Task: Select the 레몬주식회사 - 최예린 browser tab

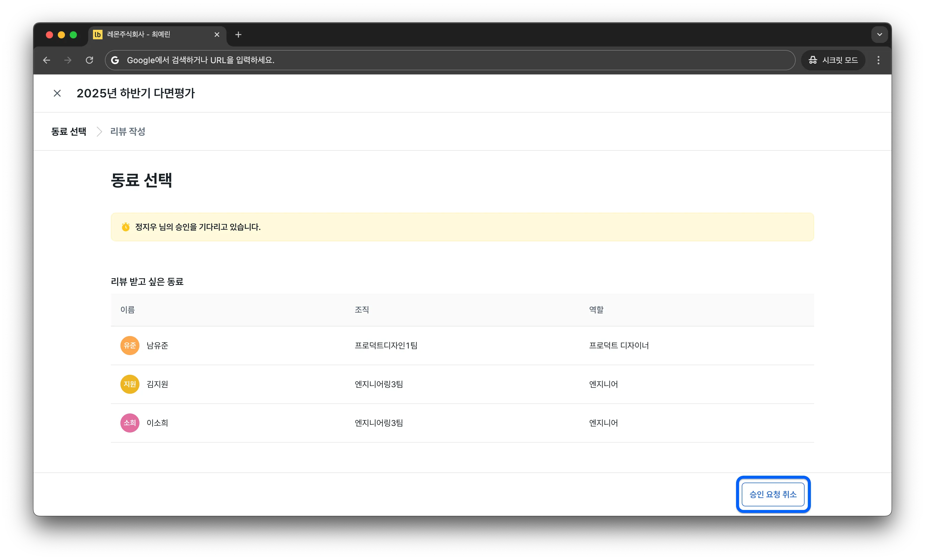Action: [157, 35]
